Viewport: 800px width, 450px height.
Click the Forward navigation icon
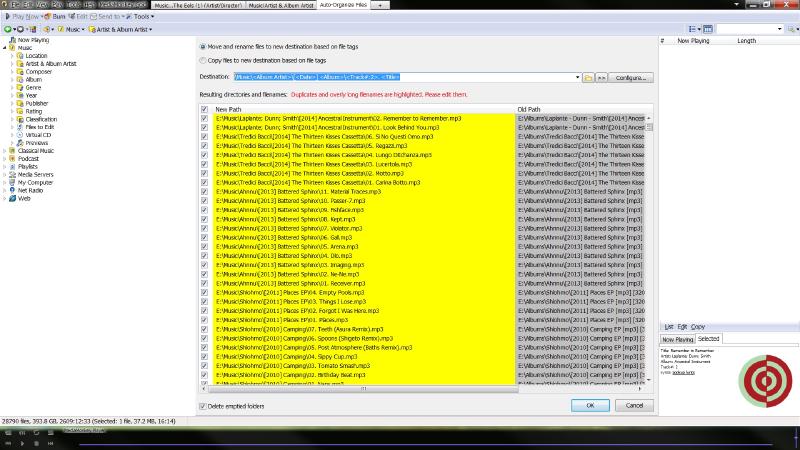[x=20, y=30]
